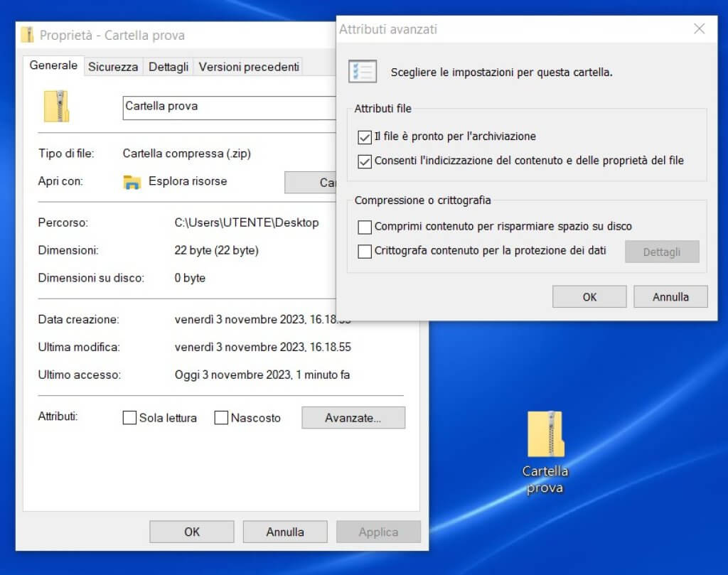The height and width of the screenshot is (575, 728).
Task: Confirm with OK in Attributi avanzati
Action: point(589,296)
